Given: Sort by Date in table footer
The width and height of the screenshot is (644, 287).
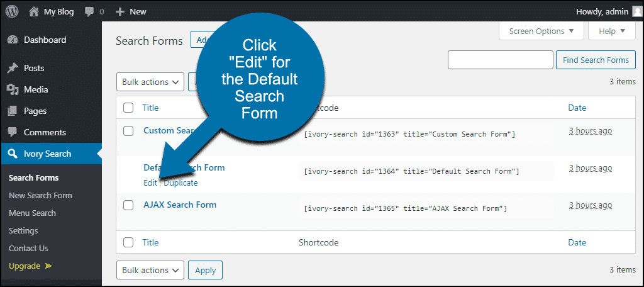Looking at the screenshot, I should [577, 242].
